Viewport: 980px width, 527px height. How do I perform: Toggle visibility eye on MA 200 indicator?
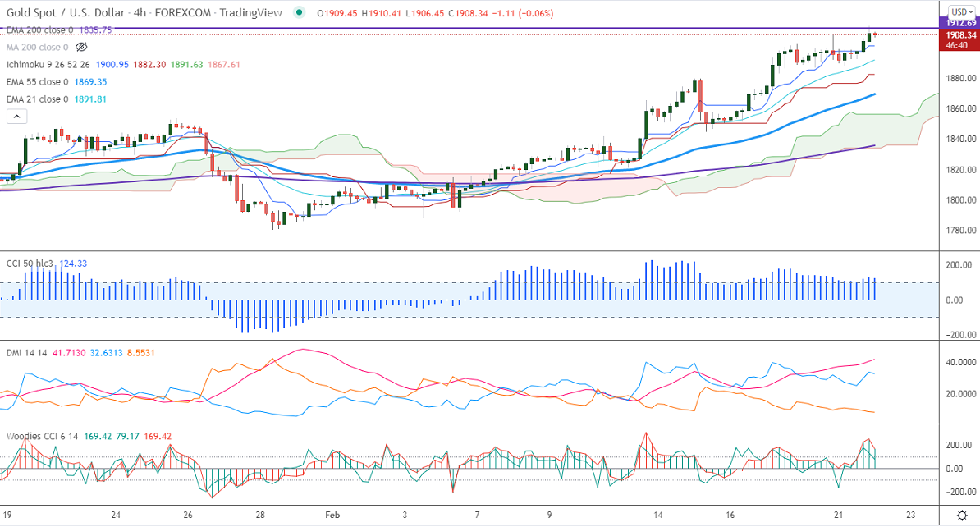click(x=81, y=47)
